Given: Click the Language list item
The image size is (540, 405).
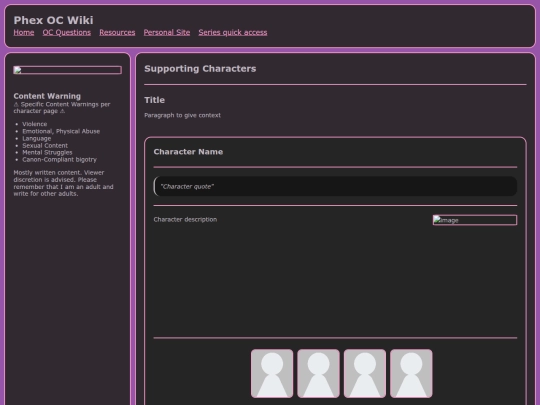Looking at the screenshot, I should (37, 138).
